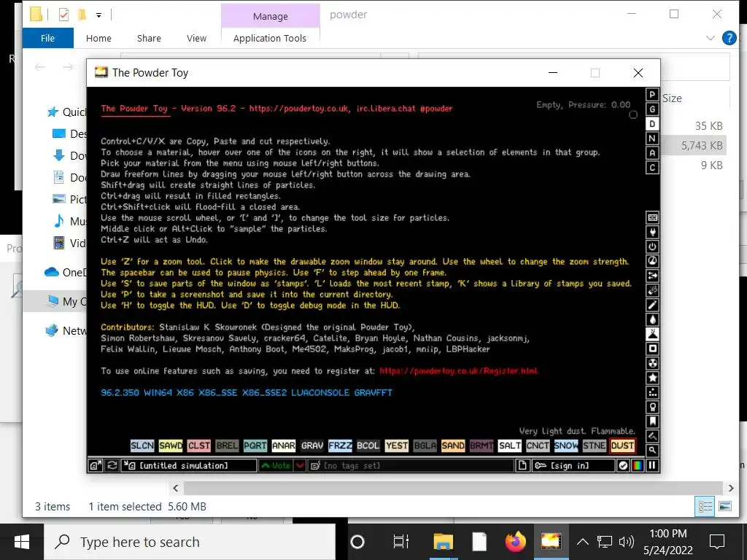Toggle the A ambient heat option

(652, 153)
